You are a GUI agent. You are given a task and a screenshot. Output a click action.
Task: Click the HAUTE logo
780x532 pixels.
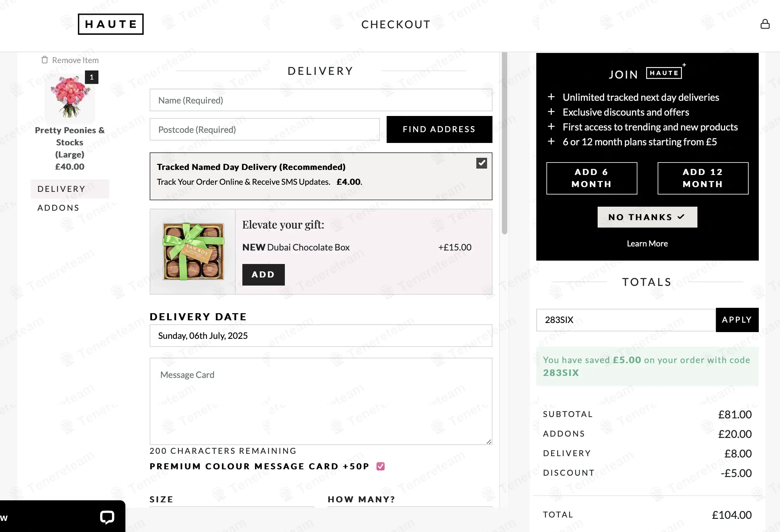coord(111,24)
